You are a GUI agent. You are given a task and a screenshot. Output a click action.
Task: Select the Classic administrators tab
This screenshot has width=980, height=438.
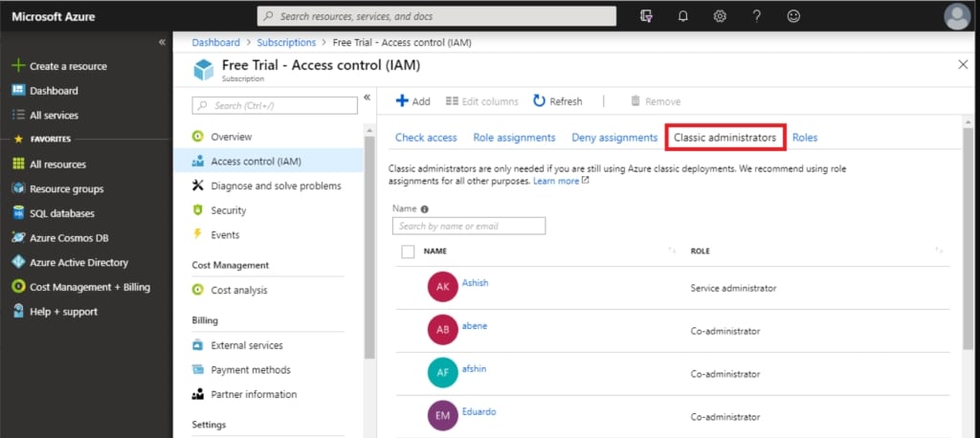(x=725, y=138)
